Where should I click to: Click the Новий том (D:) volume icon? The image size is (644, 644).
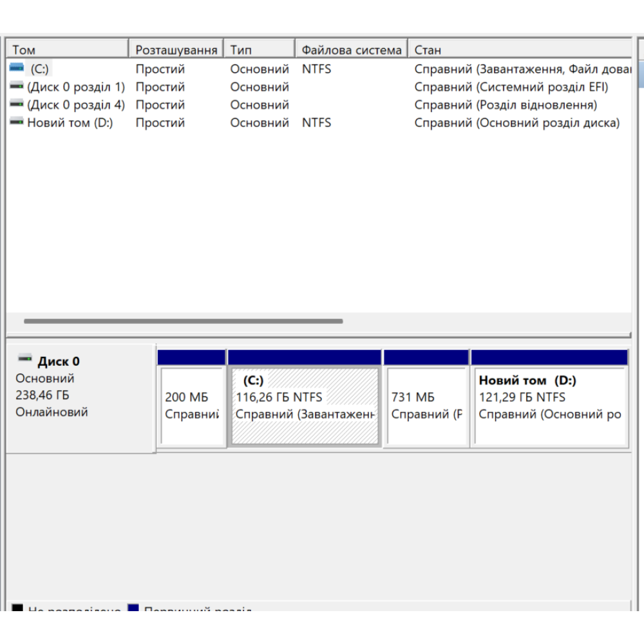[17, 122]
